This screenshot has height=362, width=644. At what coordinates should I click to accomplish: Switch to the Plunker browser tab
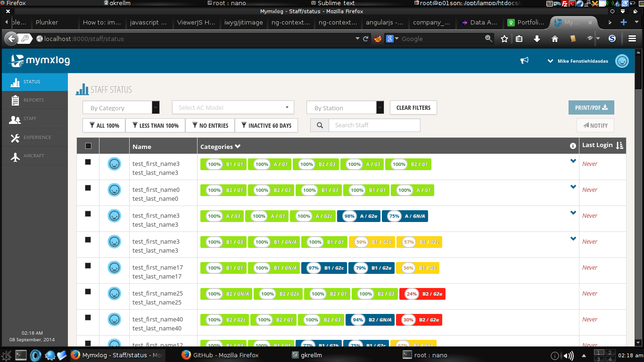pos(47,22)
